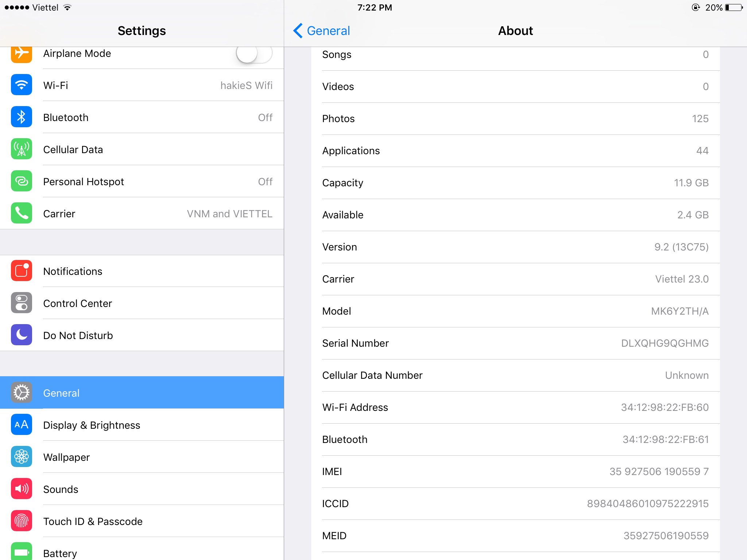The height and width of the screenshot is (560, 747).
Task: Tap the Sounds speaker icon
Action: pos(22,489)
